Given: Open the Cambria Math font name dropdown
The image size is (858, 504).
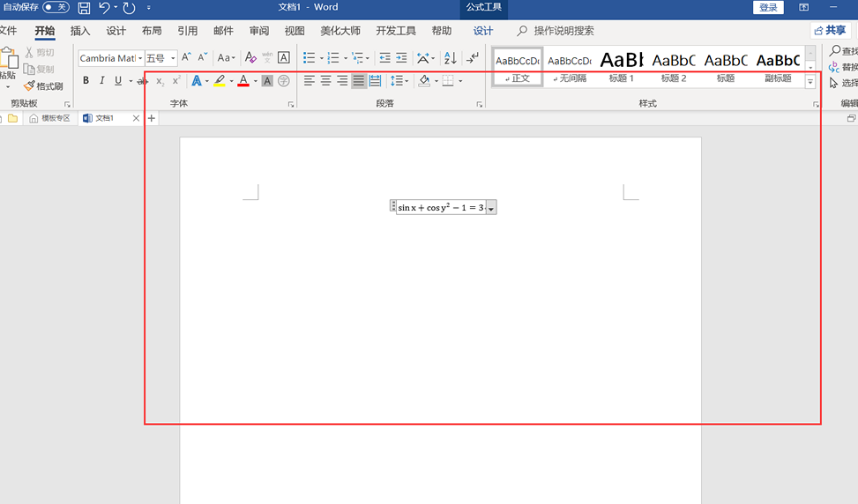Looking at the screenshot, I should click(140, 58).
